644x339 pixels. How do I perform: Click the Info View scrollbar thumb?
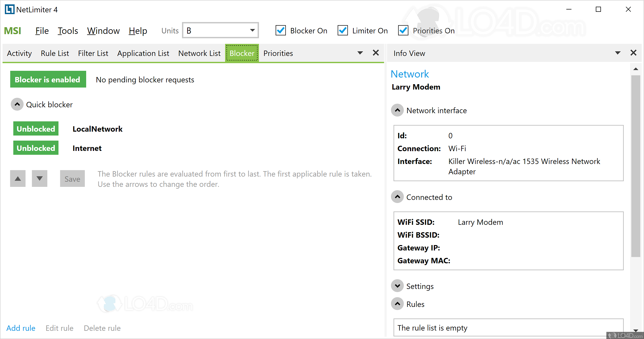636,166
